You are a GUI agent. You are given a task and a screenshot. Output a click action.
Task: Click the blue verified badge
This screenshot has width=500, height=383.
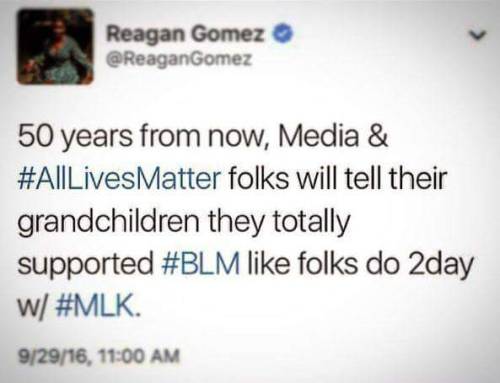[x=283, y=34]
